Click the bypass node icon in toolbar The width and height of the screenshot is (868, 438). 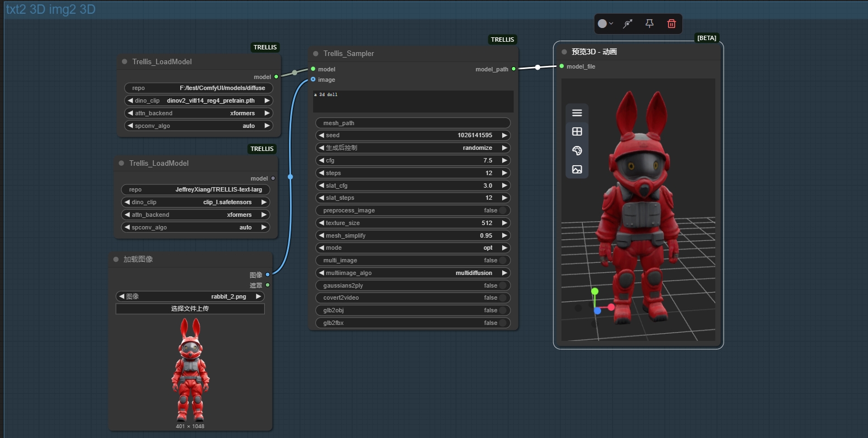tap(628, 24)
